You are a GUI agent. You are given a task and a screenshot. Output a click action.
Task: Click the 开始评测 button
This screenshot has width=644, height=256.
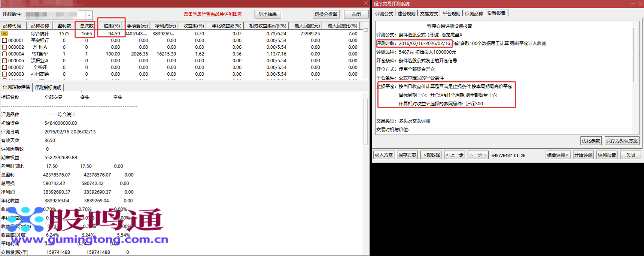(583, 155)
